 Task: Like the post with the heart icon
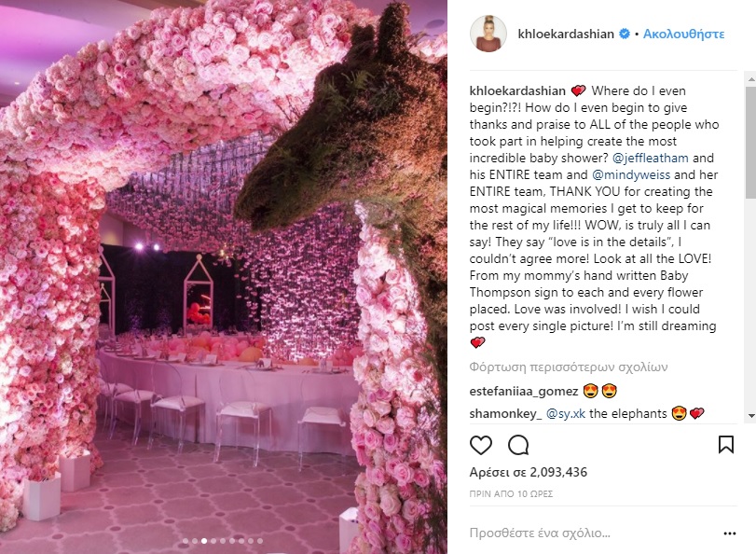(x=481, y=445)
